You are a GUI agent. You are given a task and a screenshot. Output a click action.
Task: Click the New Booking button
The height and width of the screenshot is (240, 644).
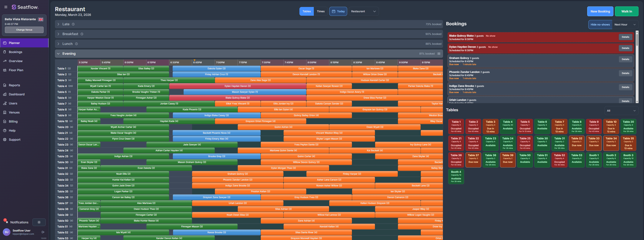[x=600, y=11]
